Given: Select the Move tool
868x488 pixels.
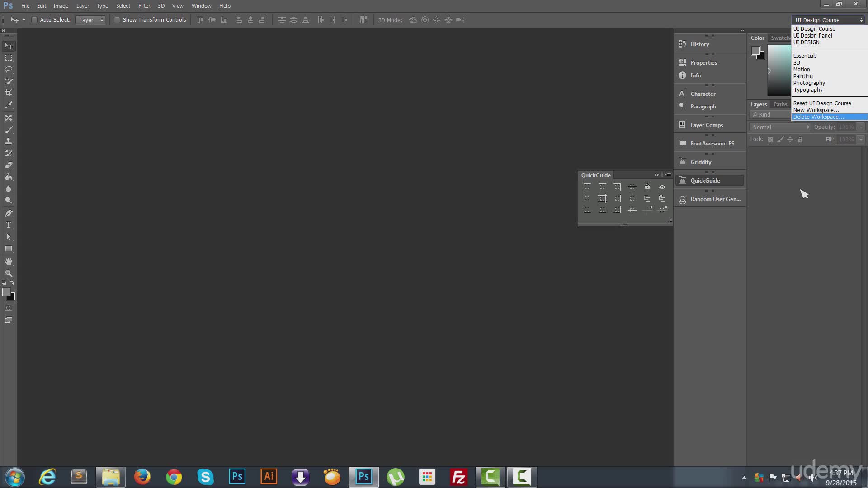Looking at the screenshot, I should click(9, 46).
